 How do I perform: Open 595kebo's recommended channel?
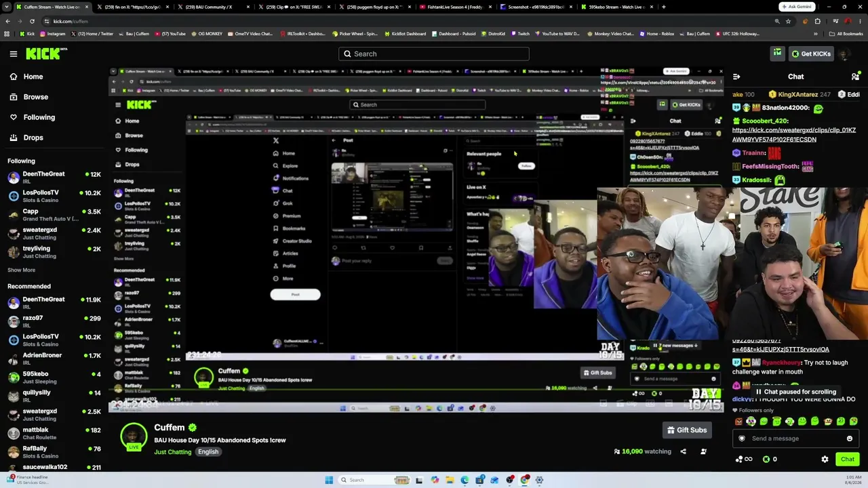point(54,378)
